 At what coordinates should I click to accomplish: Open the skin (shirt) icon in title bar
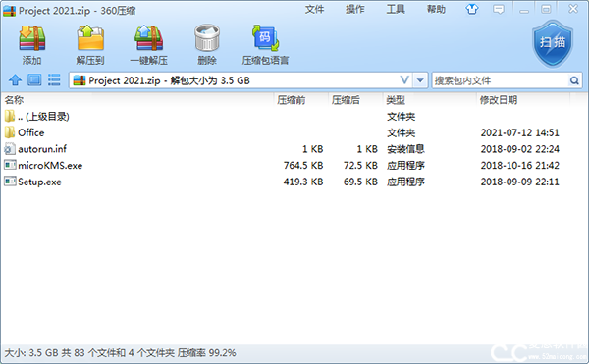(472, 9)
